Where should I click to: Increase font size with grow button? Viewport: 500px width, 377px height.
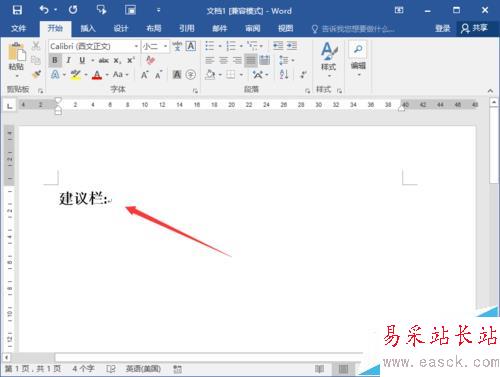pos(144,75)
